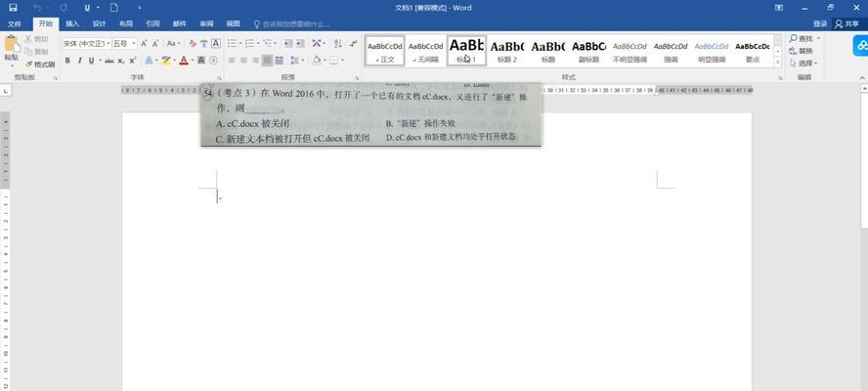Toggle character shading (gray A)

click(201, 61)
